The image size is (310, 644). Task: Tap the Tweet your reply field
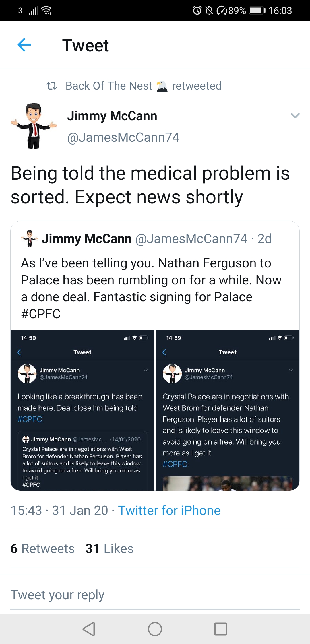coord(155,595)
